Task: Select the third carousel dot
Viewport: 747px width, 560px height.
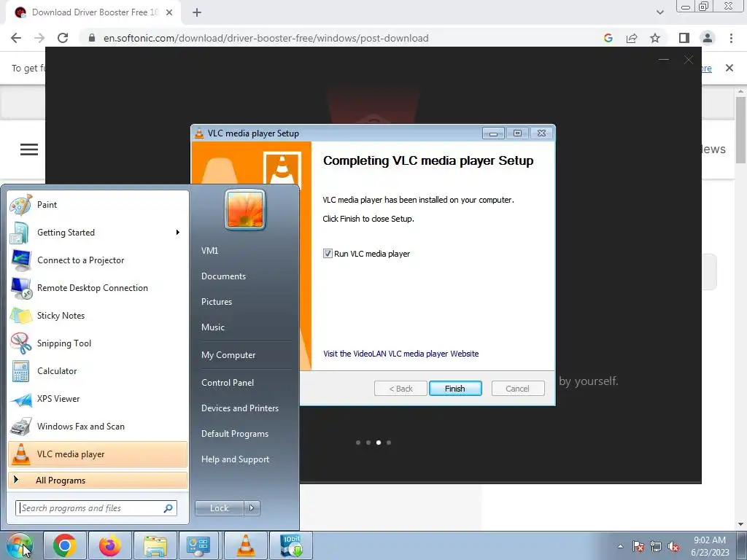Action: pyautogui.click(x=379, y=443)
